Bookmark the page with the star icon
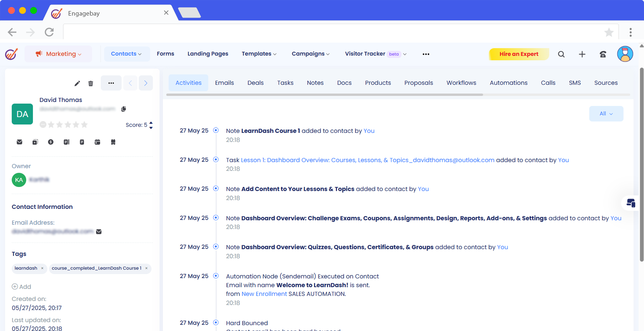The height and width of the screenshot is (331, 644). click(609, 32)
